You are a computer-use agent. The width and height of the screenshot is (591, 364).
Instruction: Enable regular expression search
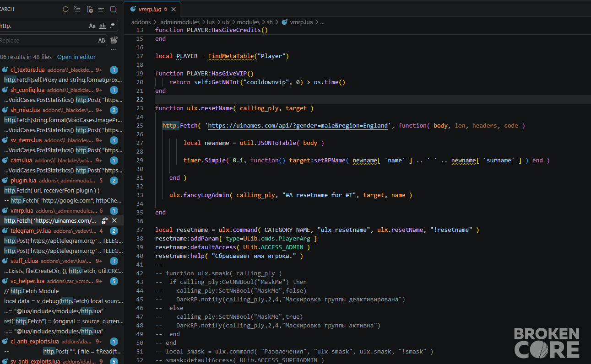coord(112,26)
